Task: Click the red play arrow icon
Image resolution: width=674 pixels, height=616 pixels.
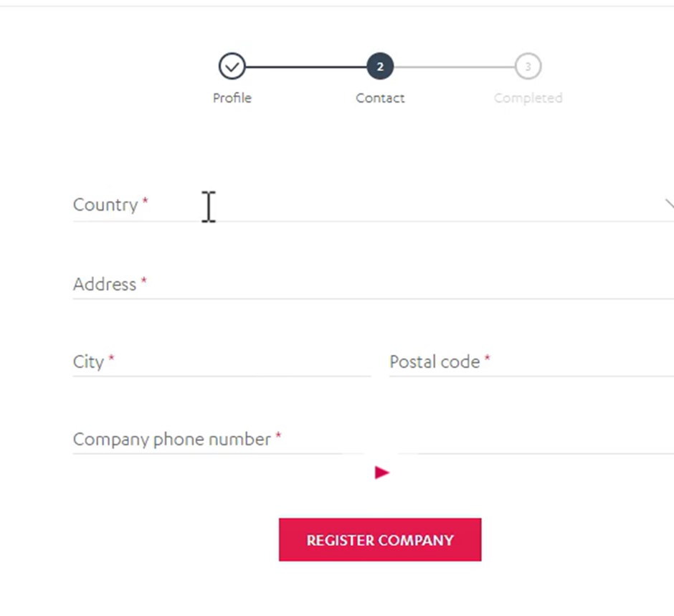Action: tap(381, 473)
